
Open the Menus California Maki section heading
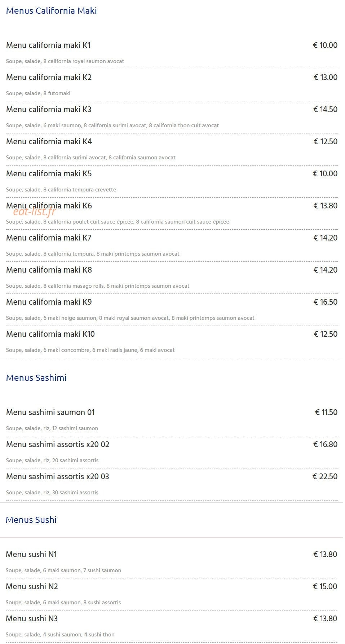[x=52, y=10]
